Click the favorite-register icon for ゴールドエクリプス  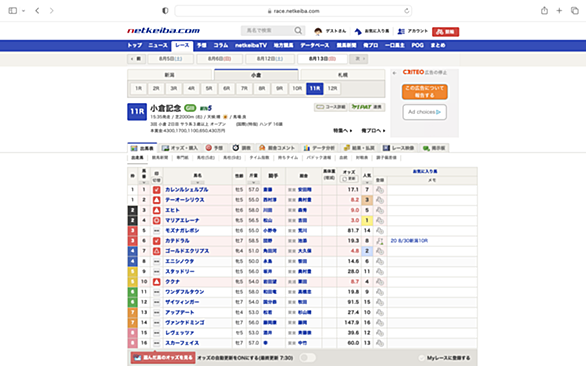[x=380, y=251]
